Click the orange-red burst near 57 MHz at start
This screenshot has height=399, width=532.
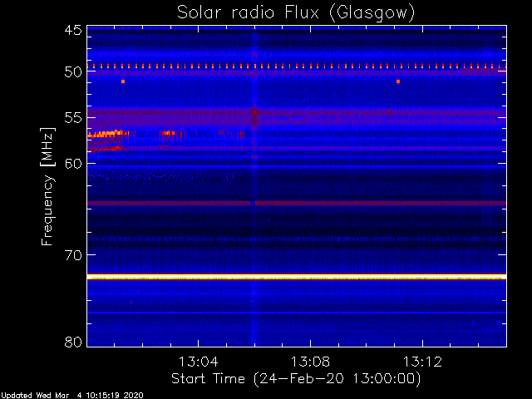(108, 134)
